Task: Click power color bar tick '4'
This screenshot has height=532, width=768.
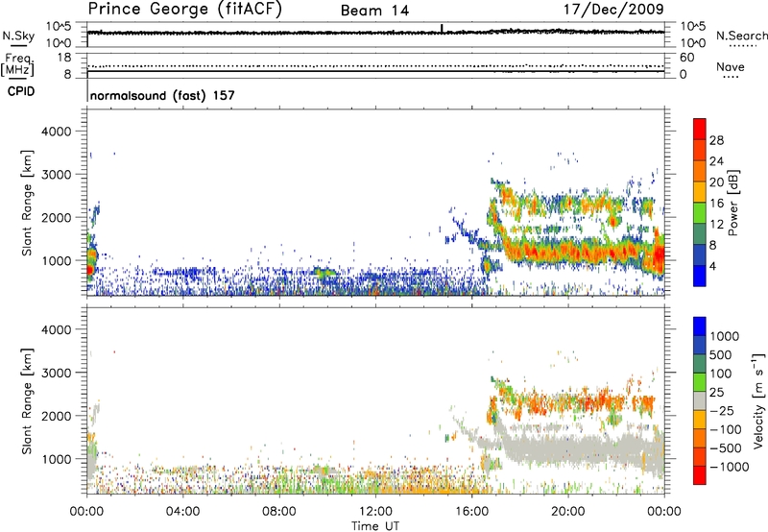Action: (x=713, y=267)
